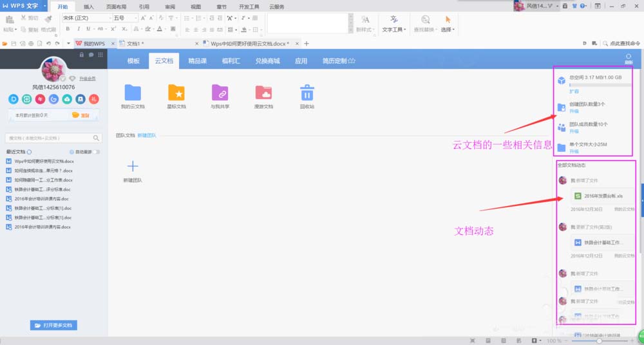Click the Bold B formatting icon
This screenshot has height=345, width=644.
tap(68, 29)
